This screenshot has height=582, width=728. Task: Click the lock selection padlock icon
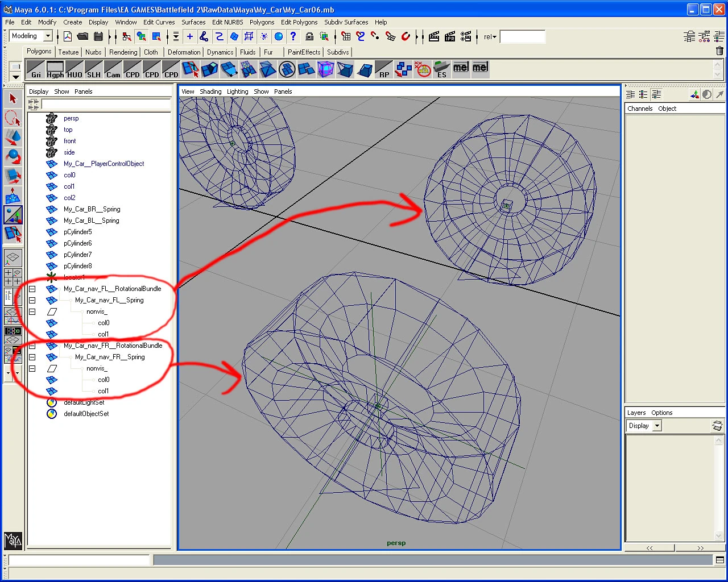pyautogui.click(x=309, y=37)
